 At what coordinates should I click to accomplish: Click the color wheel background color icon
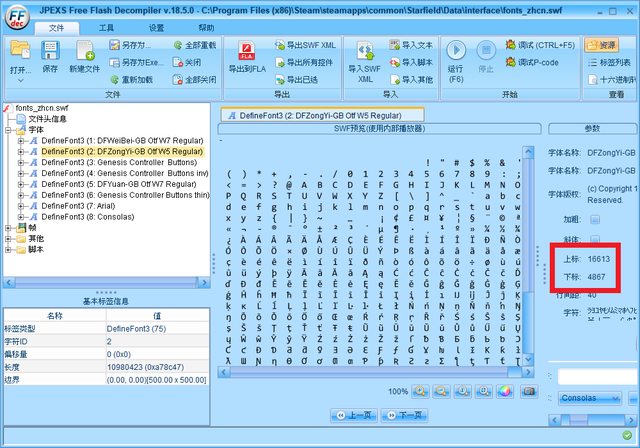[505, 391]
